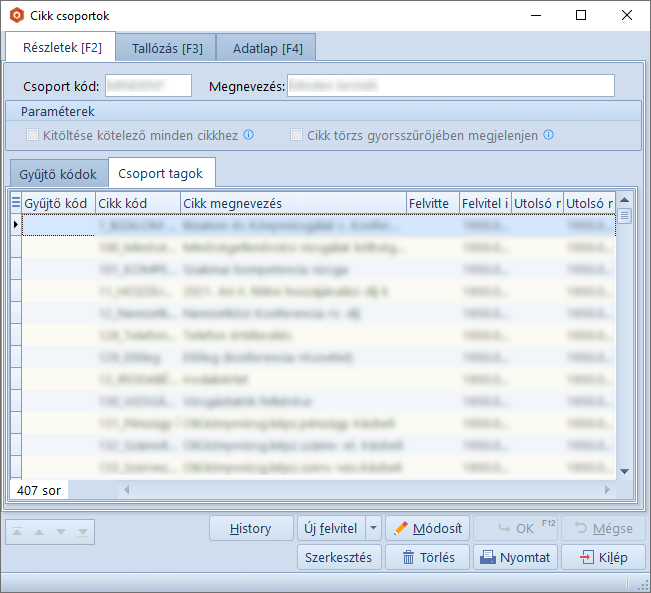
Task: Click the grid's vertical scrollbar down arrow
Action: point(624,471)
